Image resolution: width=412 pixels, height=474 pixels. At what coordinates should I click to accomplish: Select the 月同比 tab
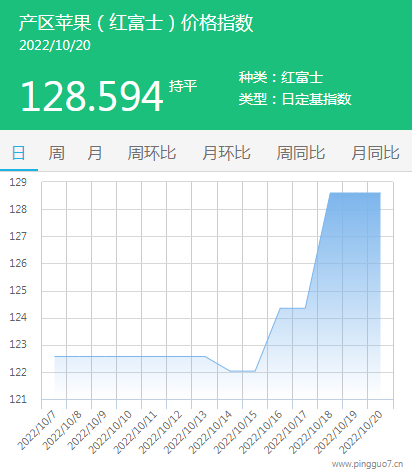tap(375, 153)
